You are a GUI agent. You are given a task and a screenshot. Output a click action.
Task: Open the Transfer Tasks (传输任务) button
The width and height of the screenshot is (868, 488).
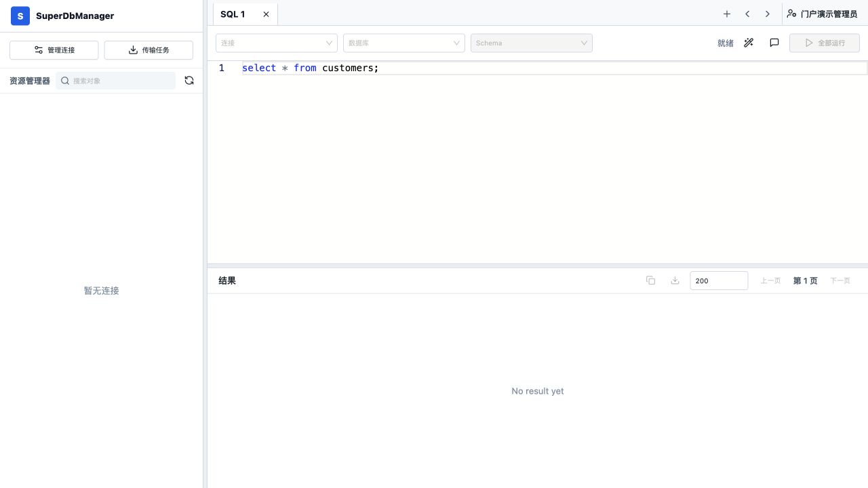tap(149, 50)
